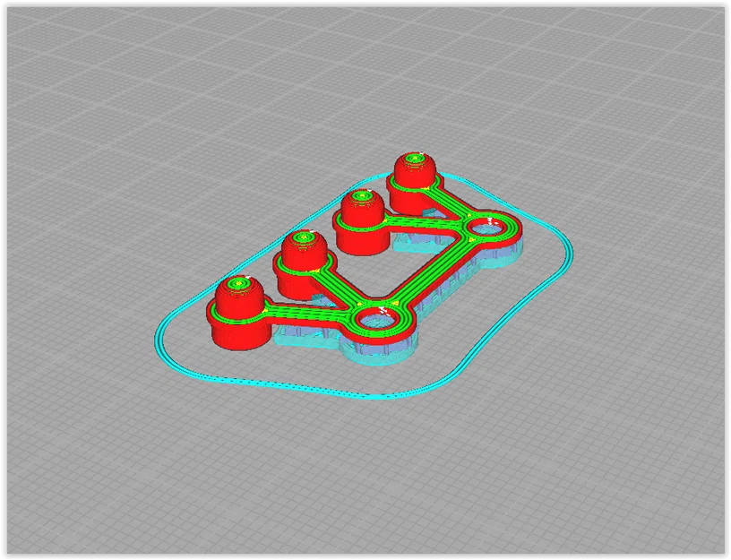Pick the cyan skirt outline around model
The width and height of the screenshot is (731, 560).
coord(364,285)
